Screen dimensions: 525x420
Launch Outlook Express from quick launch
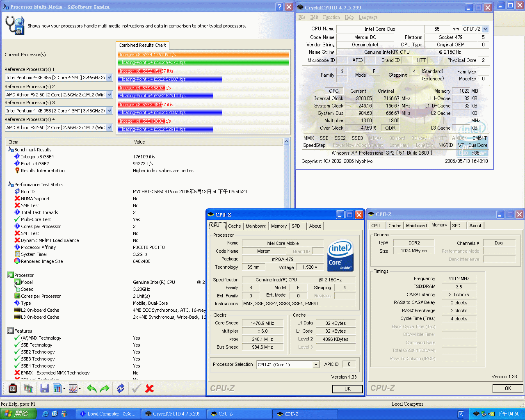(x=55, y=414)
